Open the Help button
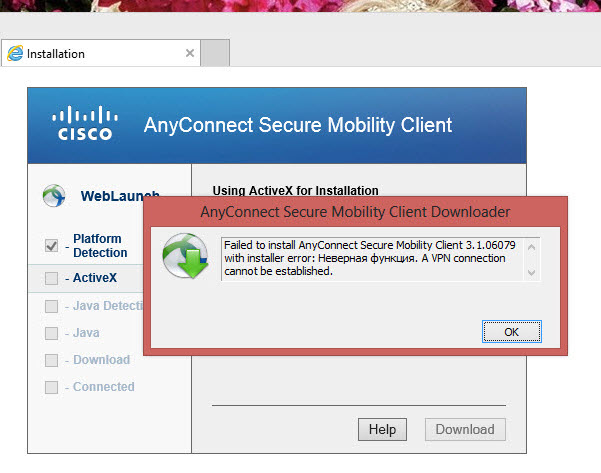 382,429
